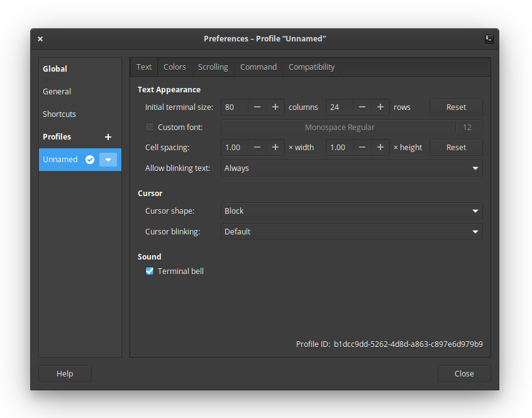Increase cell width spacing with plus
This screenshot has height=418, width=532.
point(275,147)
